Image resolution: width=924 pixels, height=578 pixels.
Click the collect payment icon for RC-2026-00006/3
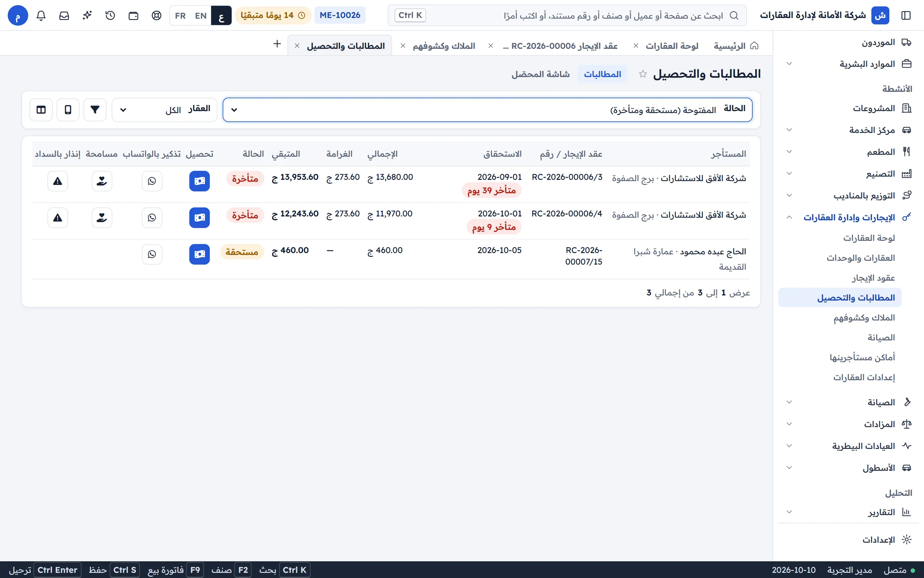[199, 181]
